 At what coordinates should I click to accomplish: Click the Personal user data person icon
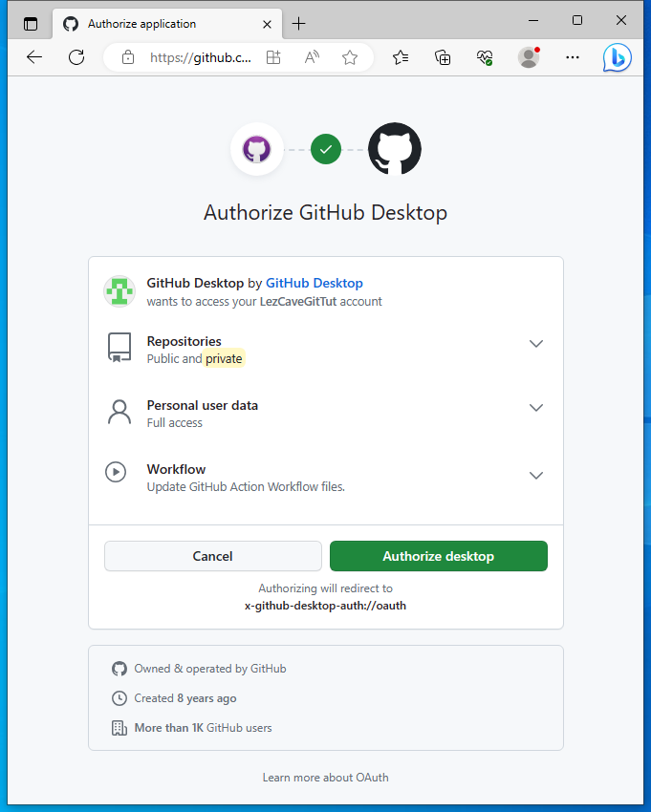pyautogui.click(x=119, y=413)
